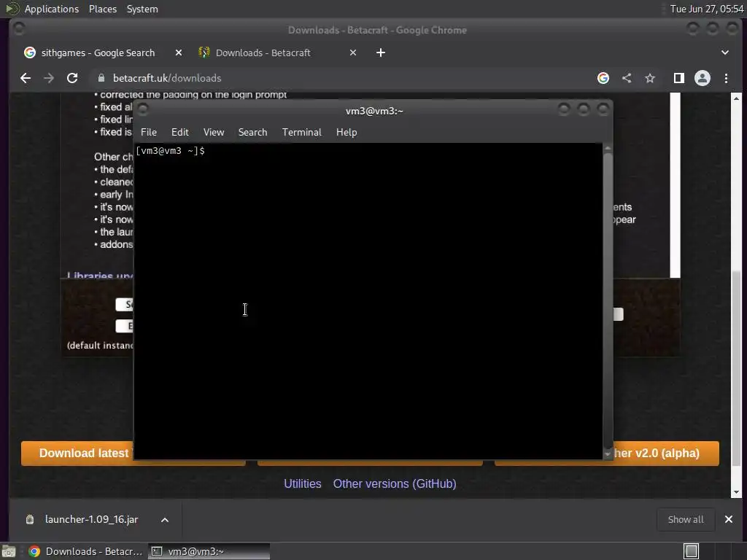Open Chrome profile avatar
Screen dimensions: 747x560
click(x=703, y=78)
